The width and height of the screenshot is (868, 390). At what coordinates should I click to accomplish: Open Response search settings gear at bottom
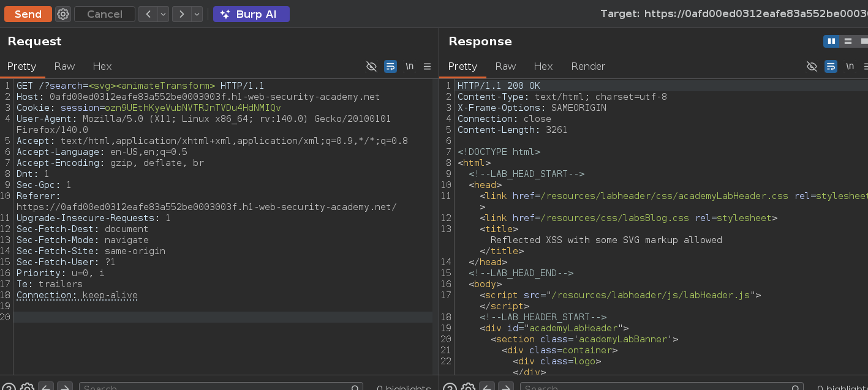467,387
